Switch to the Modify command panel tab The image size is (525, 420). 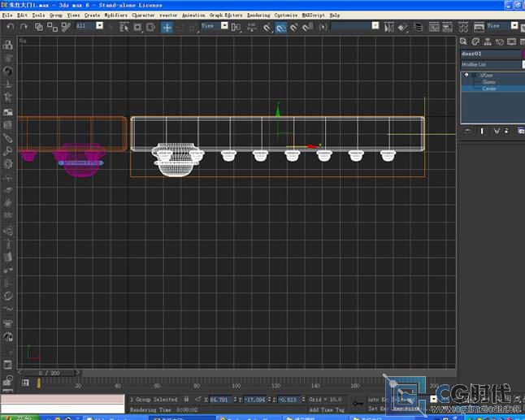475,41
